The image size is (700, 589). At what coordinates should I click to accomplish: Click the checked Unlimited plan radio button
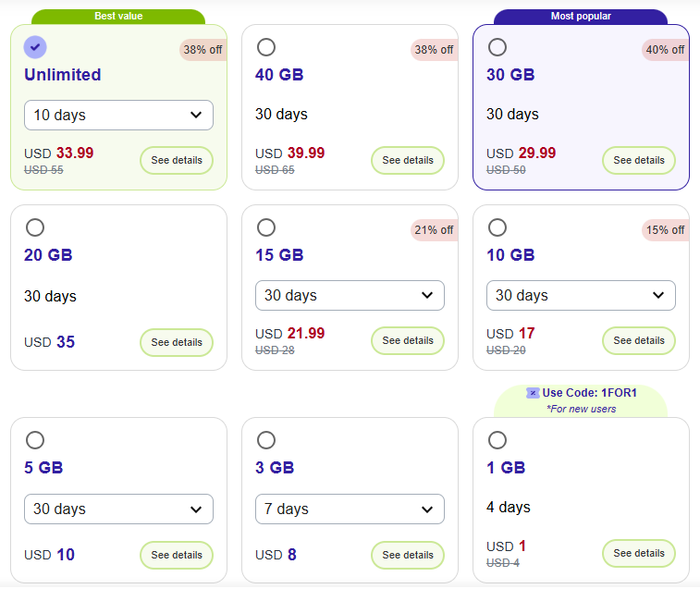[x=35, y=47]
